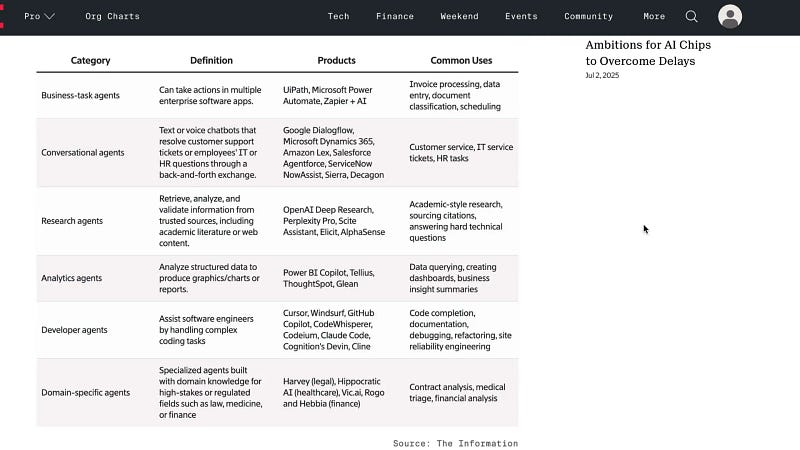Viewport: 800px width, 450px height.
Task: Click 'Assist software engineers' definition
Action: click(206, 330)
